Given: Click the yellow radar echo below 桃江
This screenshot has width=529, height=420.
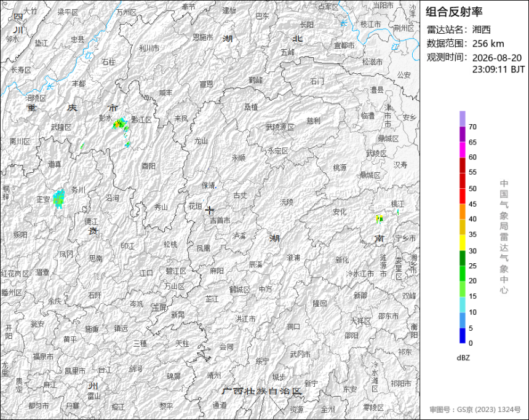Looking at the screenshot, I should coord(380,219).
